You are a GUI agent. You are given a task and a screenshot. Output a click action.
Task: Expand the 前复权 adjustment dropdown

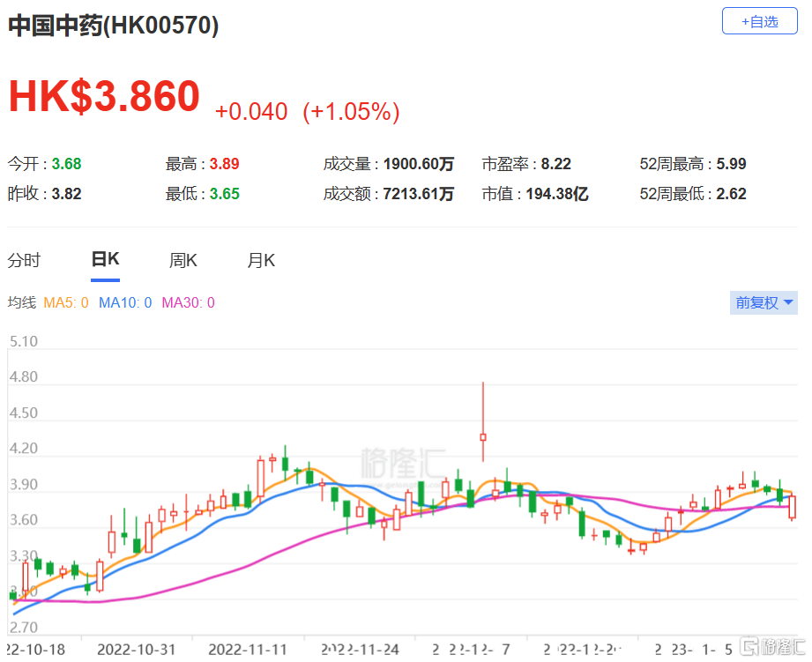point(764,302)
